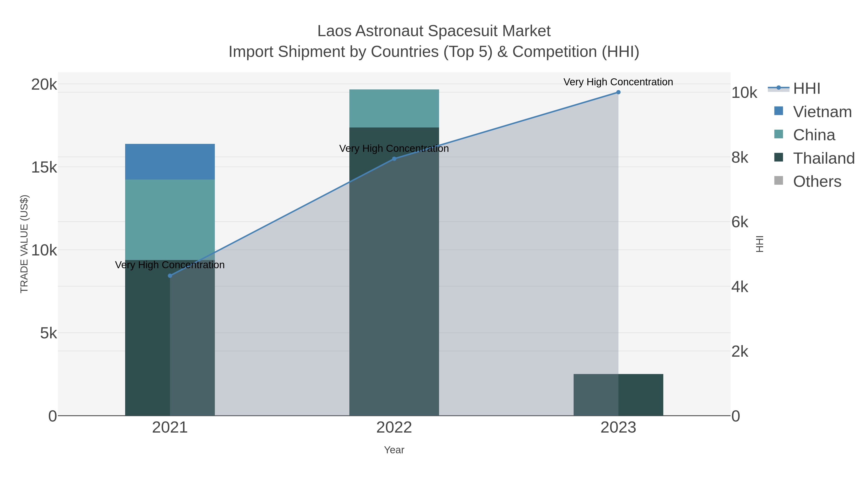Click the 'Very High Concentration' annotation for 2022
Viewport: 868px width, 488px height.
(x=394, y=148)
